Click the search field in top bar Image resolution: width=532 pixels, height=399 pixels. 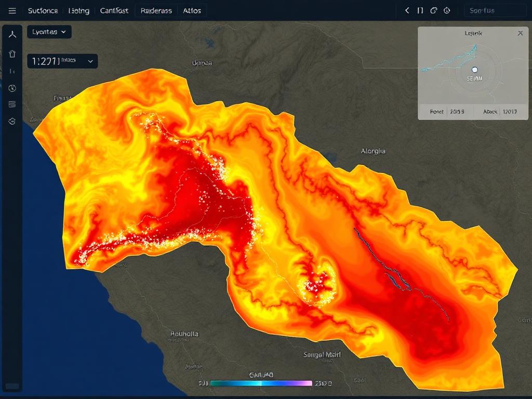(495, 10)
